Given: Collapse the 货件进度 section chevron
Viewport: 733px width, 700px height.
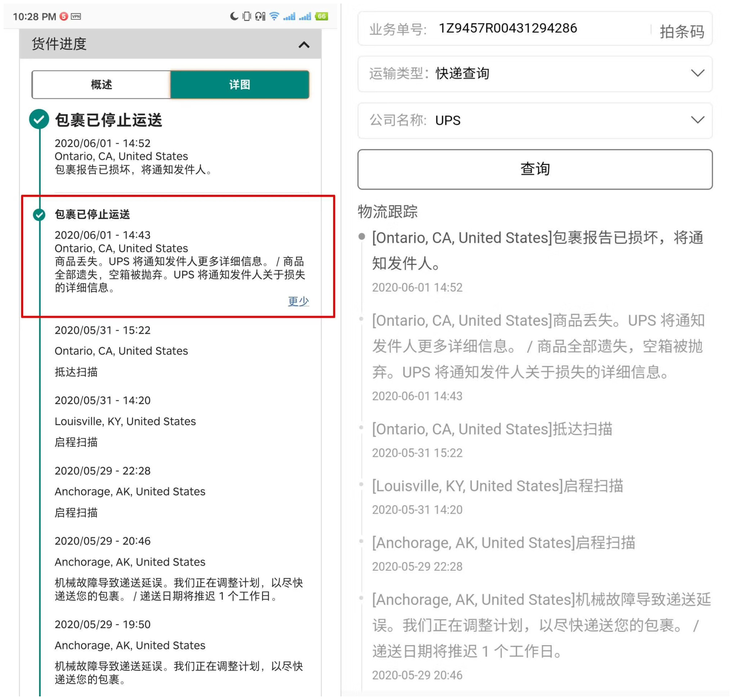Looking at the screenshot, I should pyautogui.click(x=304, y=45).
